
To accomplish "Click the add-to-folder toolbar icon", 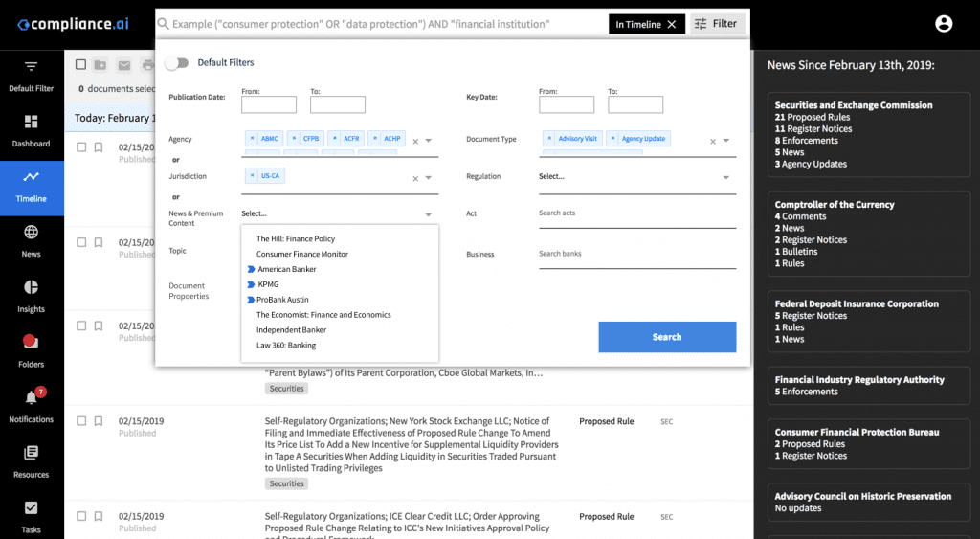I will coord(100,64).
